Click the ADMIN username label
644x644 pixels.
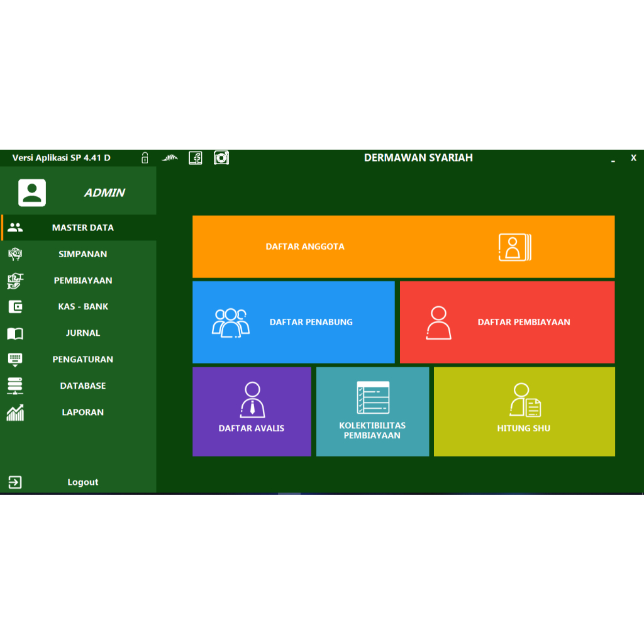pyautogui.click(x=104, y=192)
